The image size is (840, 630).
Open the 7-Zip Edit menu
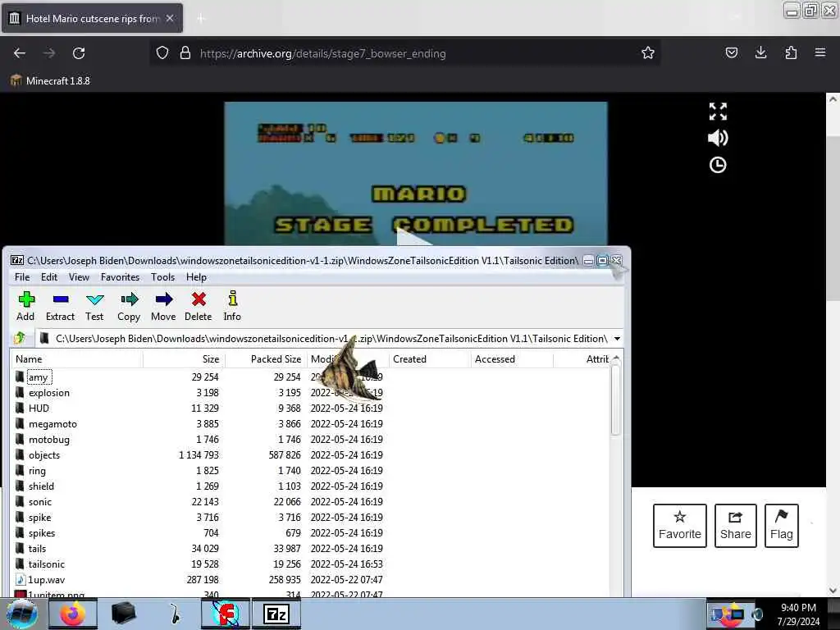click(48, 277)
